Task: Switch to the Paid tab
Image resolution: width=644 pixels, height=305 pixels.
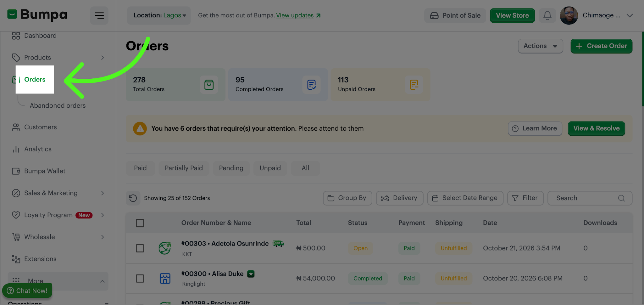Action: click(140, 168)
